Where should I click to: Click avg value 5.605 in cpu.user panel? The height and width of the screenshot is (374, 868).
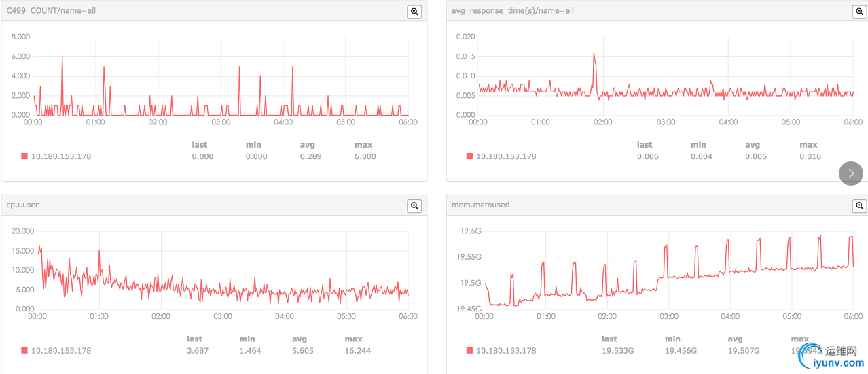(x=302, y=351)
